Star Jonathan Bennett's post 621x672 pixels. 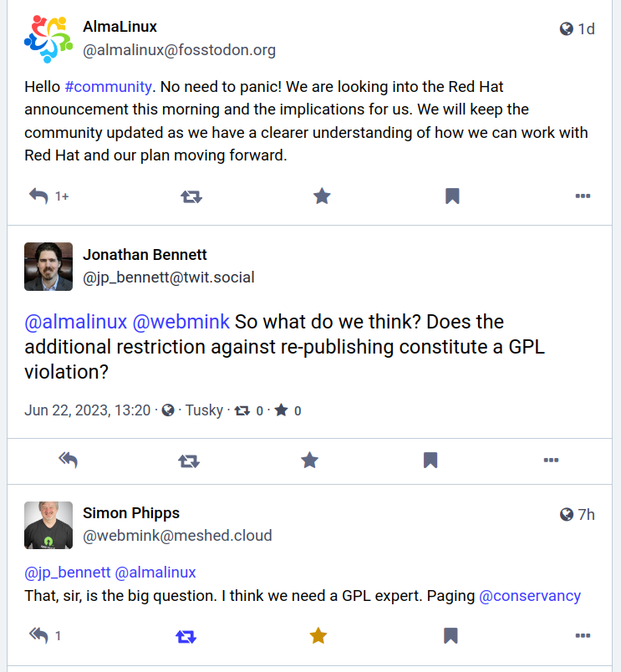click(x=310, y=460)
